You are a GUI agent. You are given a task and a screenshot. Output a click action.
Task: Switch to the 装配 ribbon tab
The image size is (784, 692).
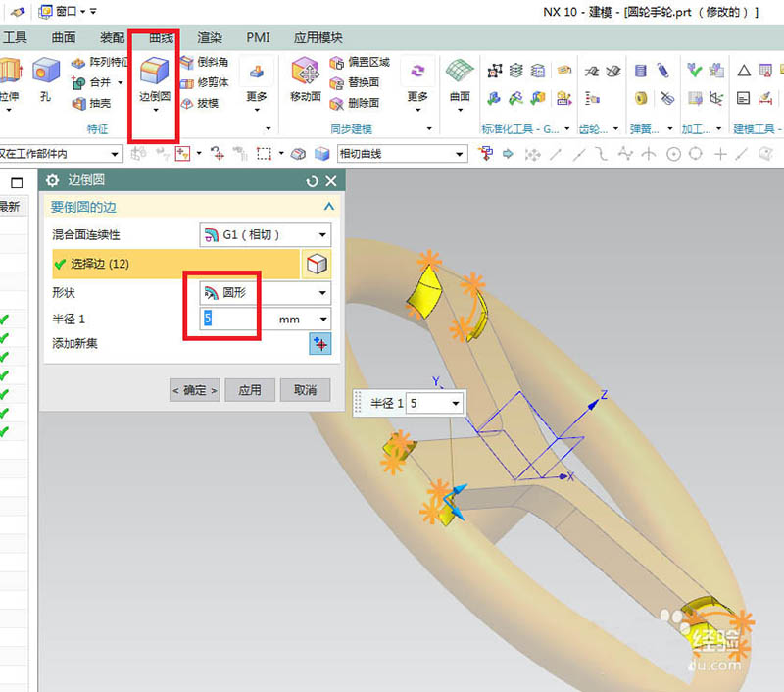[x=112, y=37]
